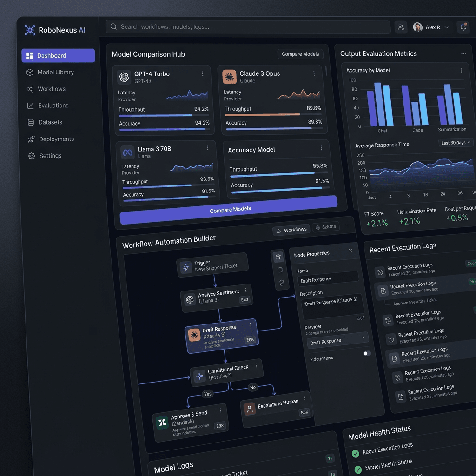The image size is (476, 476).
Task: Switch to the Workflows tab in builder
Action: coord(291,230)
